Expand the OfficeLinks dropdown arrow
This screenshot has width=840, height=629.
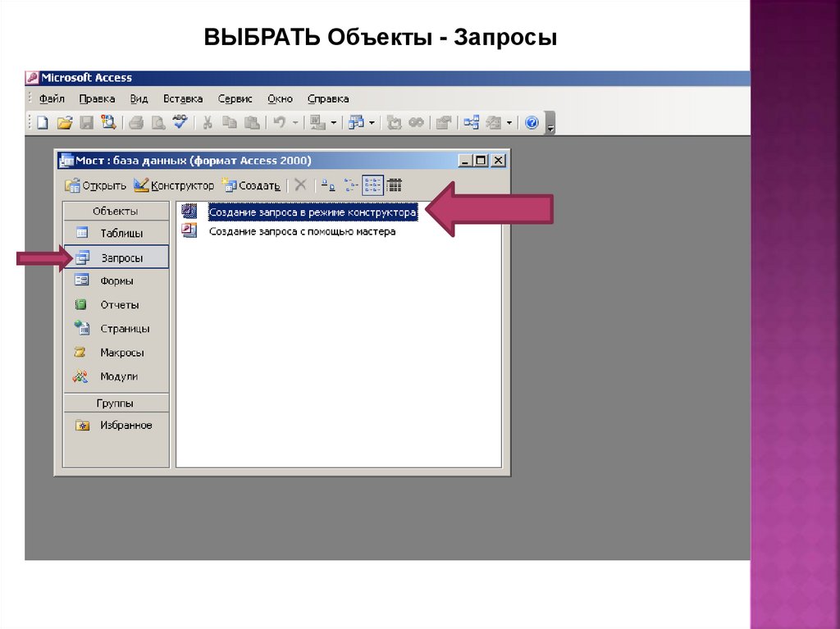coord(334,123)
